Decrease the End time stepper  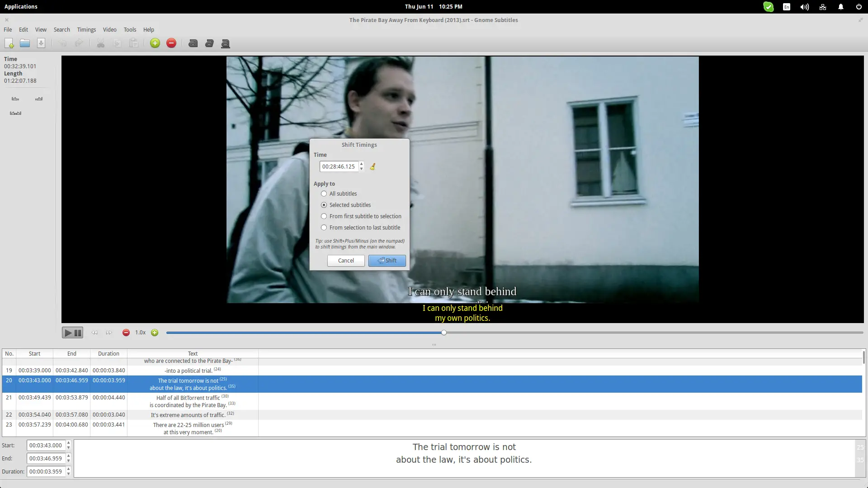(68, 461)
